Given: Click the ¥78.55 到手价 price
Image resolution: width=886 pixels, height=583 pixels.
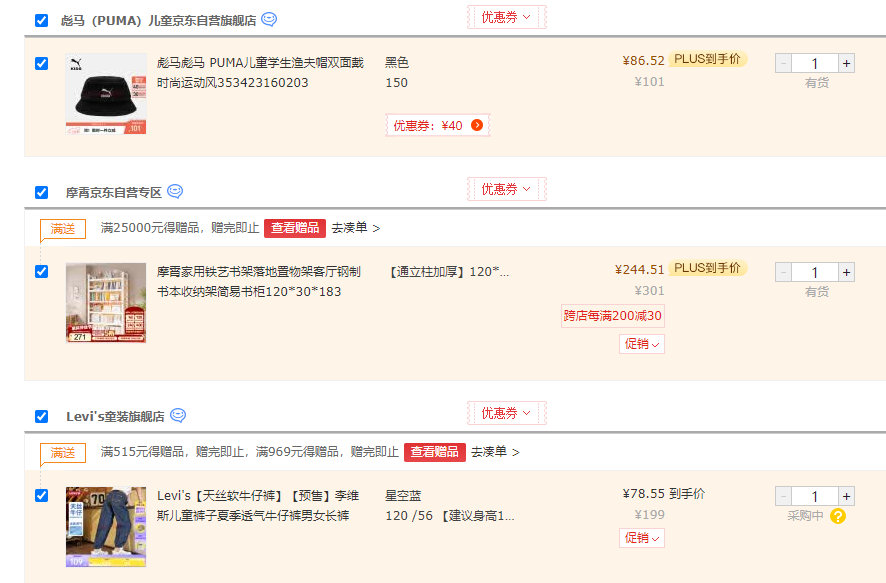Looking at the screenshot, I should coord(664,494).
